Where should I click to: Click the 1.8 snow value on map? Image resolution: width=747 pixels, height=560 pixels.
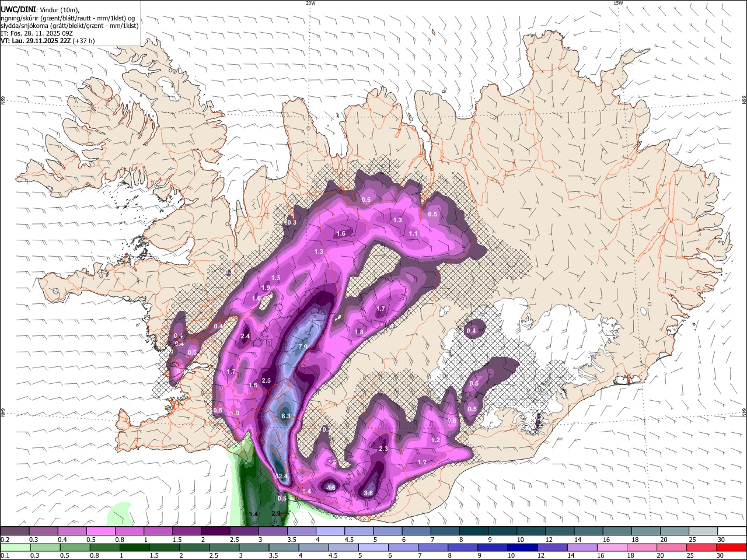tap(359, 332)
